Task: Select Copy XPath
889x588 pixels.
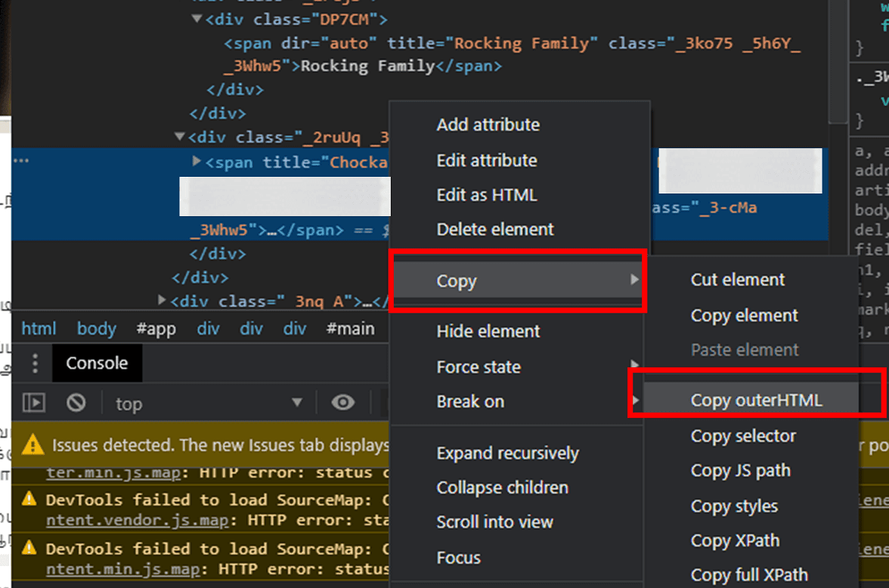Action: [x=735, y=541]
